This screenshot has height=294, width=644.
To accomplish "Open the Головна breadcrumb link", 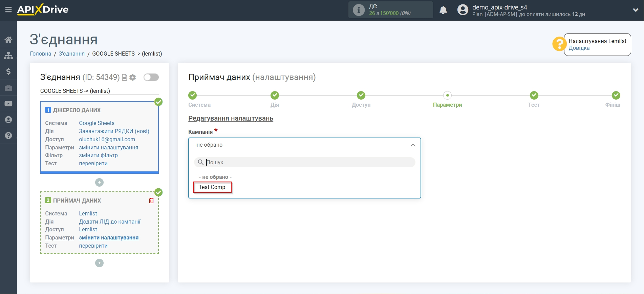I will [x=41, y=54].
